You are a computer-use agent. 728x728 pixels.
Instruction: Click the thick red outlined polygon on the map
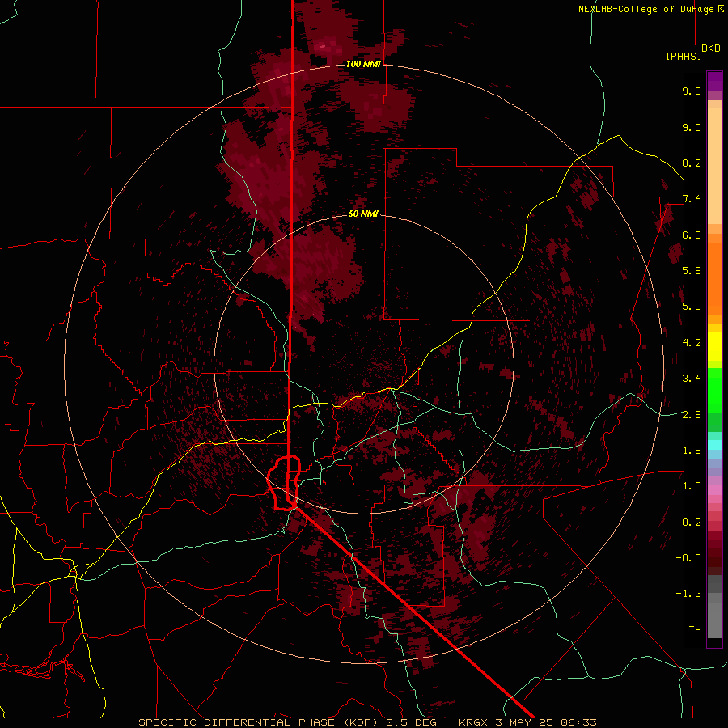click(284, 483)
